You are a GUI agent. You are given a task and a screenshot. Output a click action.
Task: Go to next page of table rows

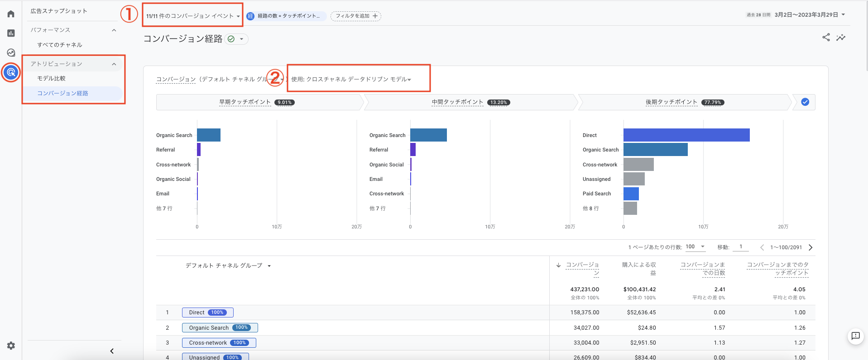[810, 247]
